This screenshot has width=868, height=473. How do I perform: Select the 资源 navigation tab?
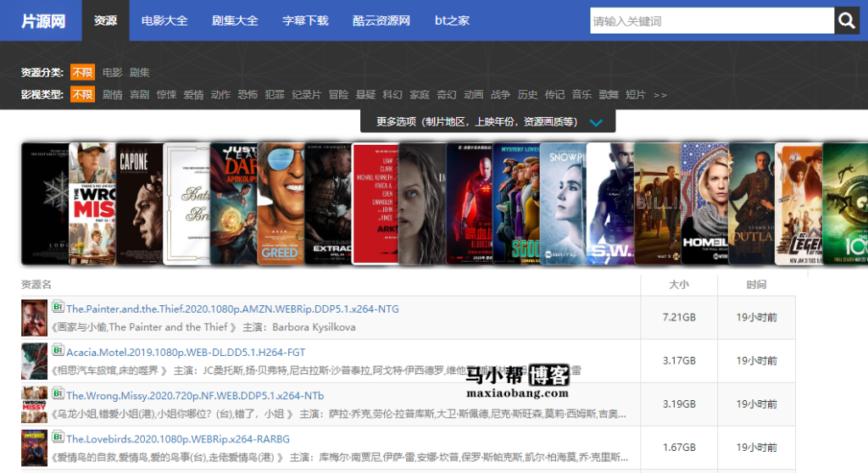tap(105, 20)
